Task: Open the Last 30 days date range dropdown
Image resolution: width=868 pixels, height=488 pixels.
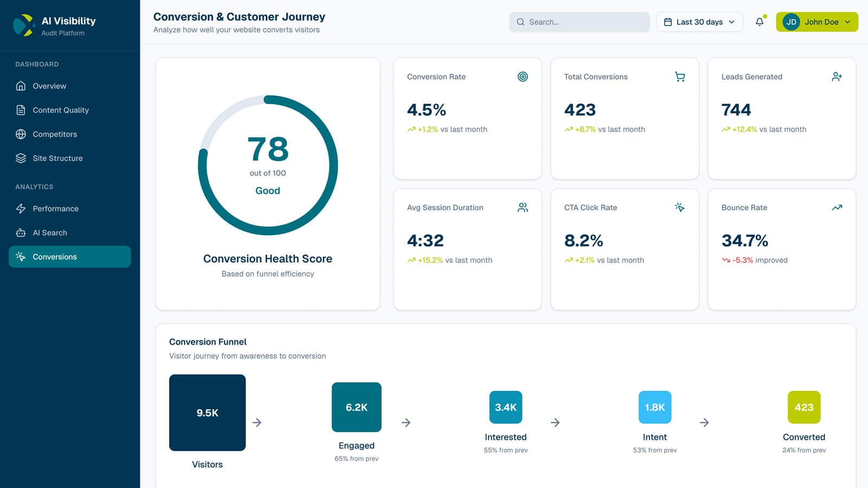Action: coord(699,22)
